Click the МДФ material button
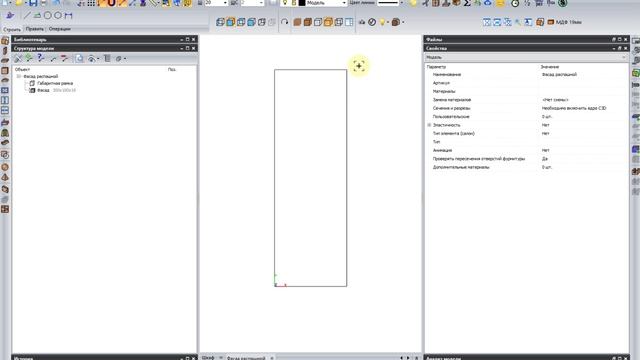This screenshot has height=360, width=640. [x=565, y=22]
